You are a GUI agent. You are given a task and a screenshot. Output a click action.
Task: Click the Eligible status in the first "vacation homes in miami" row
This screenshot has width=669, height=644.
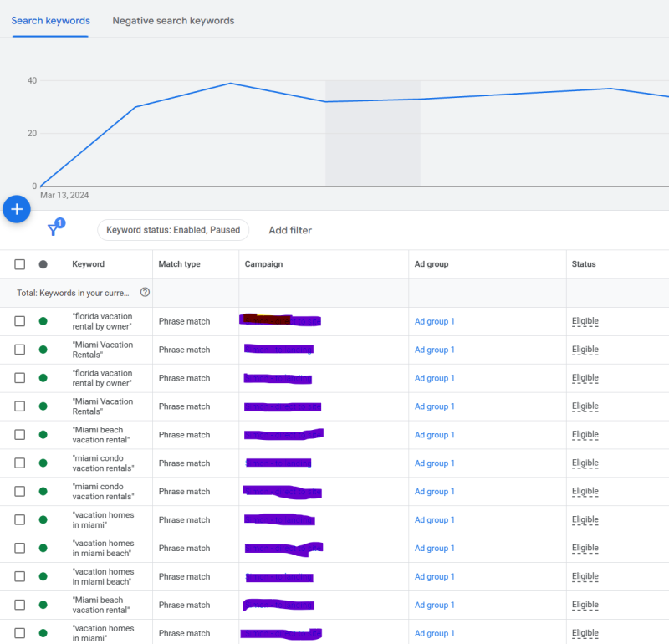pyautogui.click(x=585, y=520)
